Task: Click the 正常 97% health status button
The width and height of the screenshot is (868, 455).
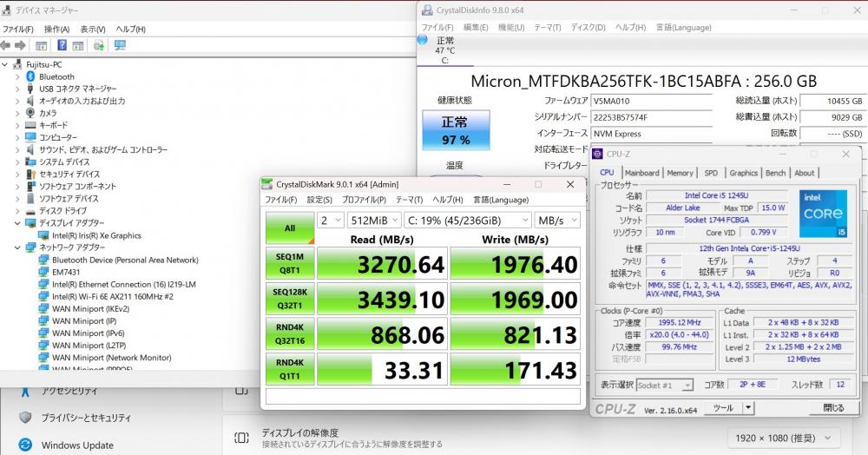Action: point(457,130)
